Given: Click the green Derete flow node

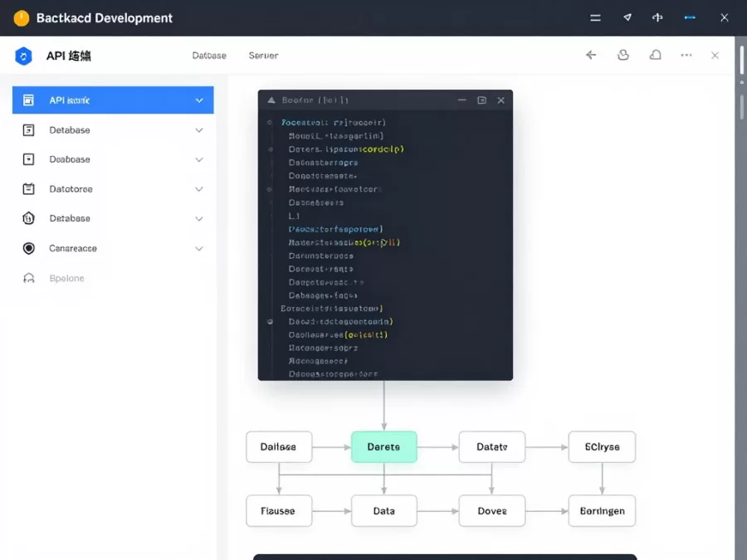Looking at the screenshot, I should (x=384, y=446).
